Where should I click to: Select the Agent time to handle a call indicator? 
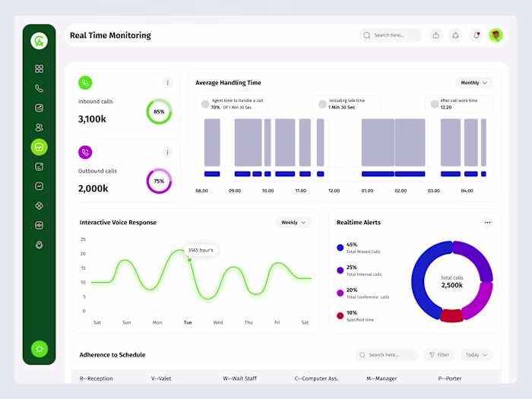coord(205,104)
